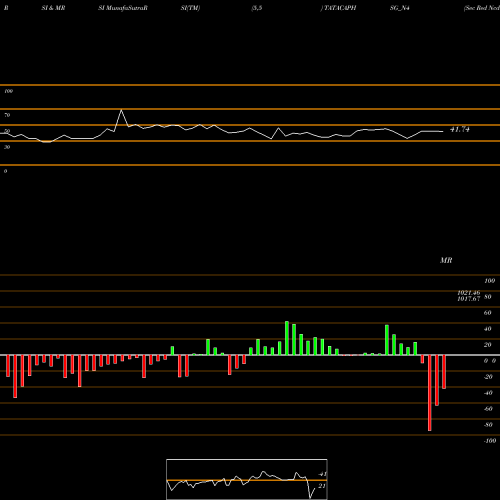
Task: Click the RSI line's highest peak near 70
Action: point(121,111)
